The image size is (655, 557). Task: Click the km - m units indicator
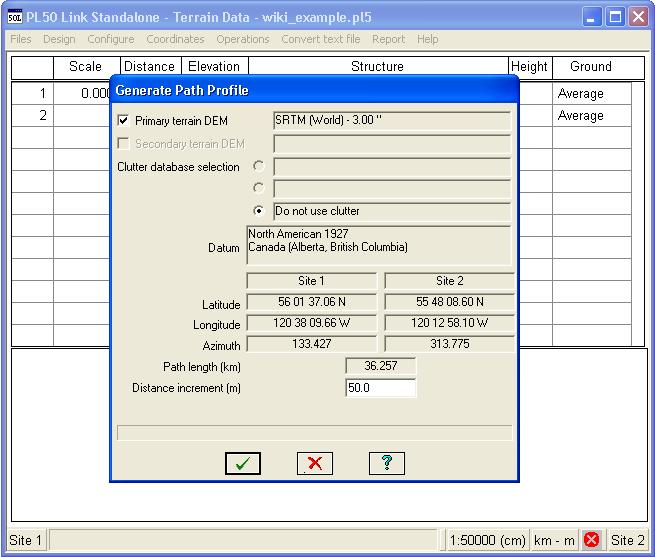click(554, 540)
